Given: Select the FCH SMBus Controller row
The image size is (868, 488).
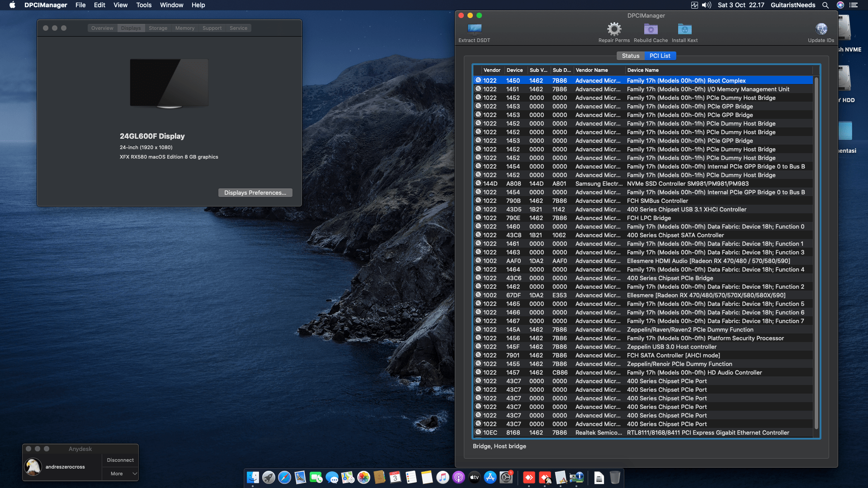Looking at the screenshot, I should tap(643, 201).
